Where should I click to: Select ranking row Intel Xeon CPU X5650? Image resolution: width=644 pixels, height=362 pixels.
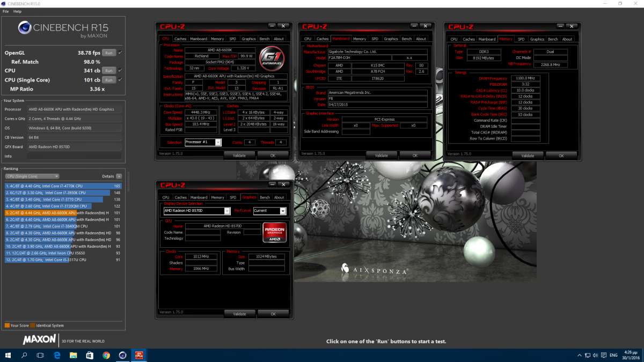63,253
